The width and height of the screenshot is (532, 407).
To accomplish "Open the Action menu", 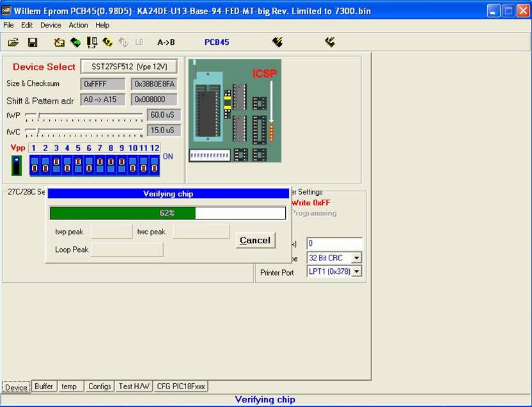I will point(79,25).
